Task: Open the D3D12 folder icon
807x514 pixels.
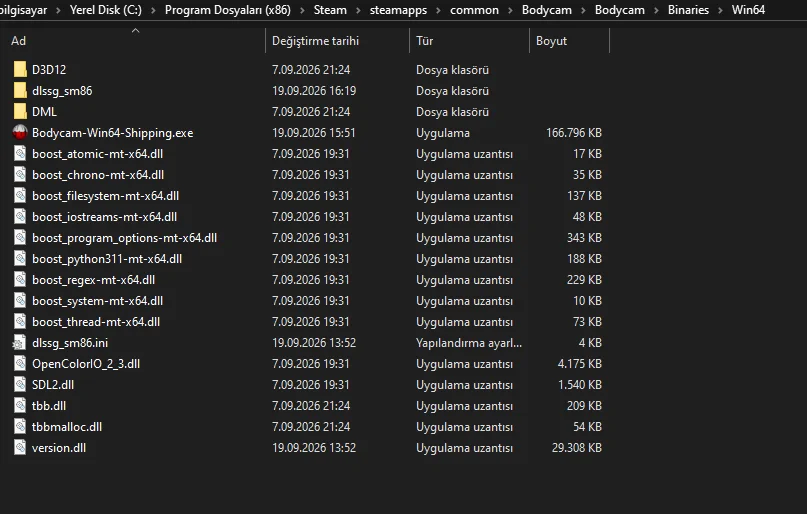Action: [20, 69]
